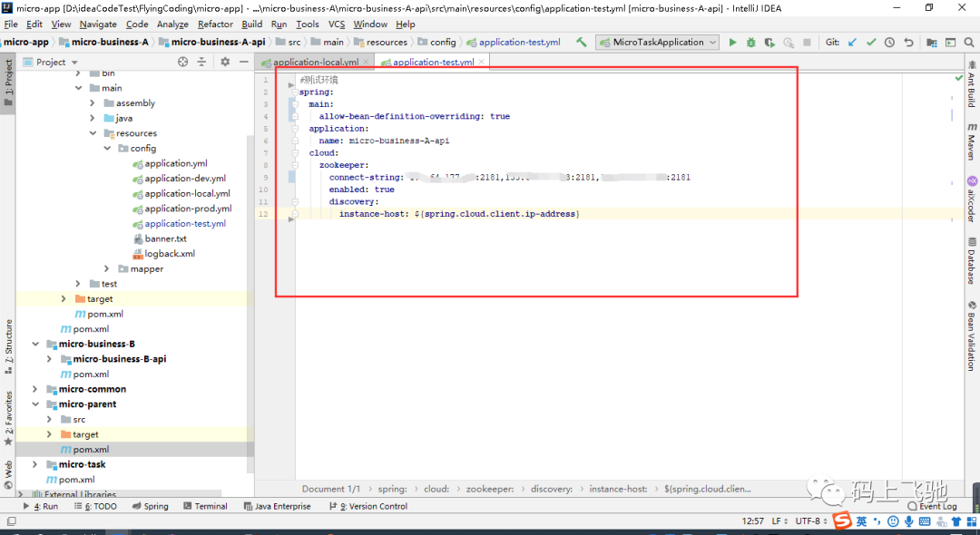Viewport: 980px width, 535px height.
Task: Open the aiXcoder side tool window
Action: (x=972, y=199)
